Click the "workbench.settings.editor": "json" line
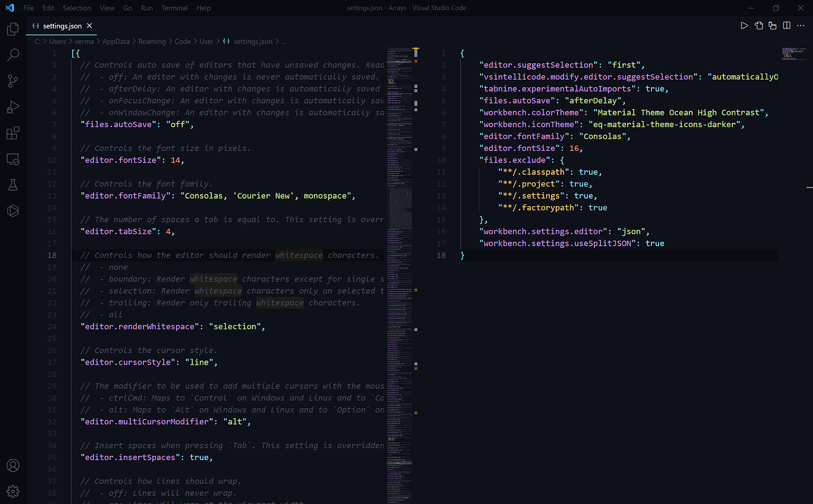The width and height of the screenshot is (813, 504). pos(564,231)
